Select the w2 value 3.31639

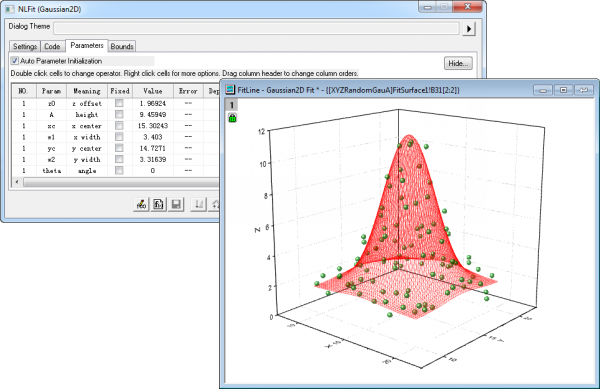153,159
